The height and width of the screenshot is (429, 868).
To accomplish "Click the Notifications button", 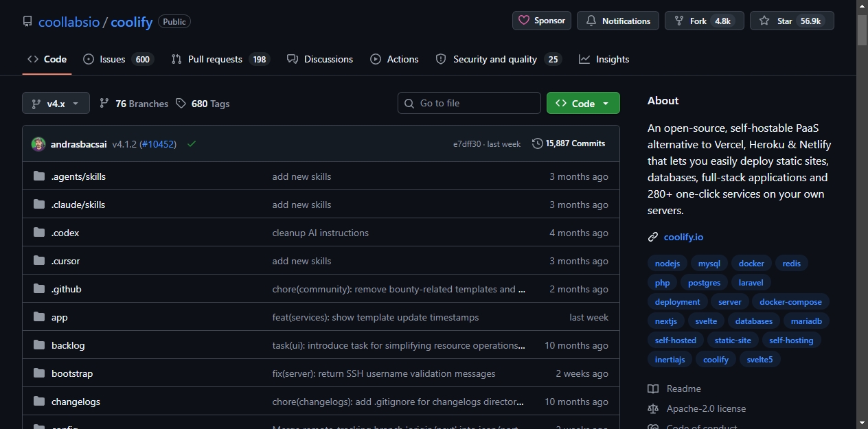I will click(618, 21).
